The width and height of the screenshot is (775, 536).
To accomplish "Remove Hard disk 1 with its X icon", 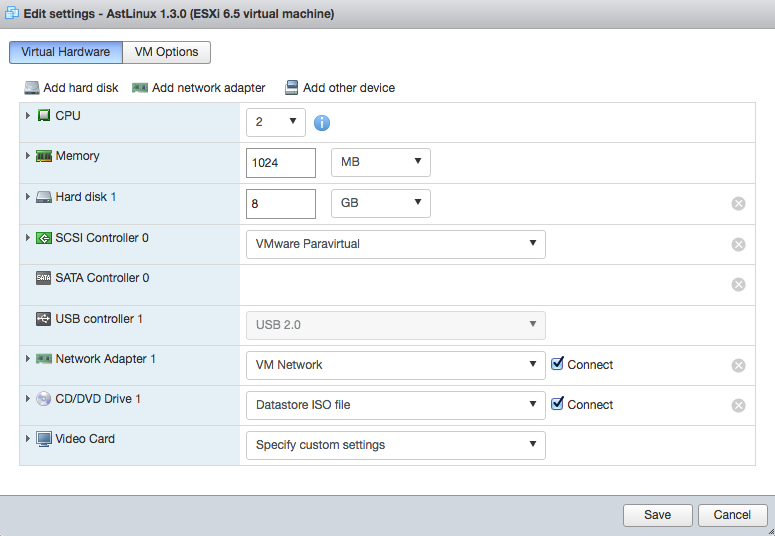I will coord(738,203).
